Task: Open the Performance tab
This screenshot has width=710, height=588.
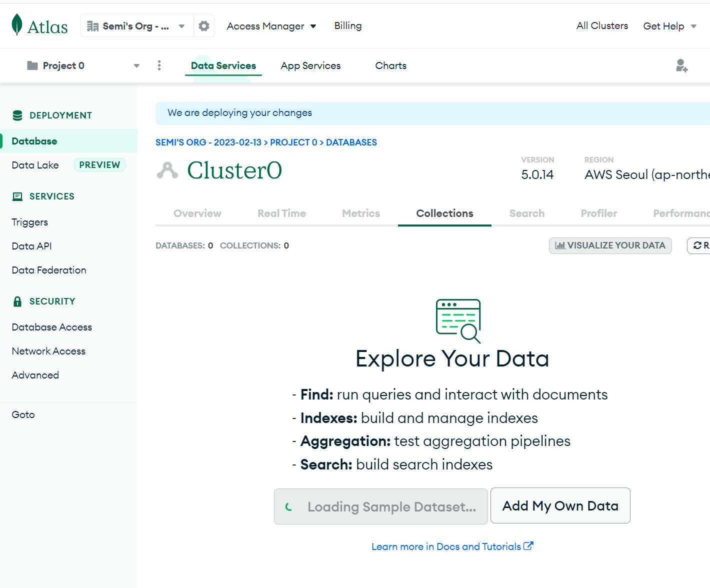Action: [681, 213]
